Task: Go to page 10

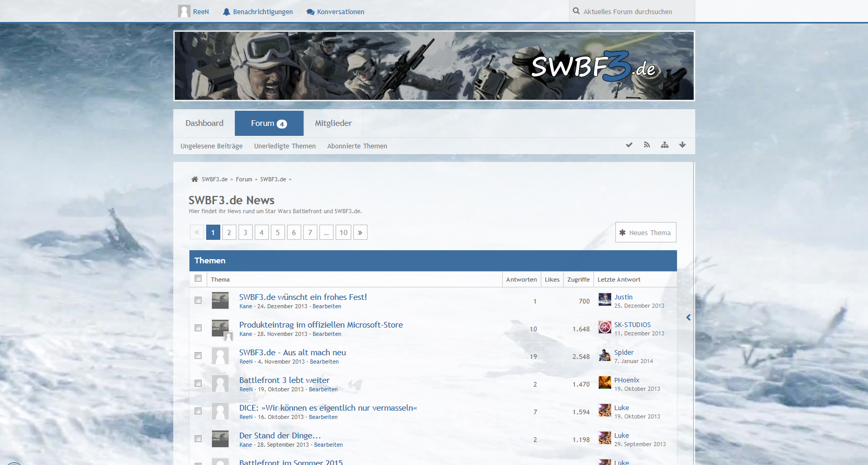Action: pyautogui.click(x=343, y=233)
